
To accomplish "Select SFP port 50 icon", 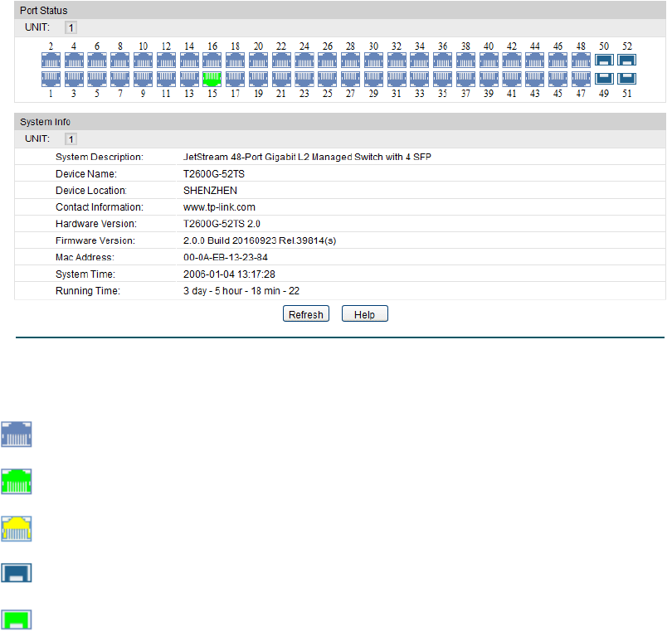I will [x=604, y=60].
